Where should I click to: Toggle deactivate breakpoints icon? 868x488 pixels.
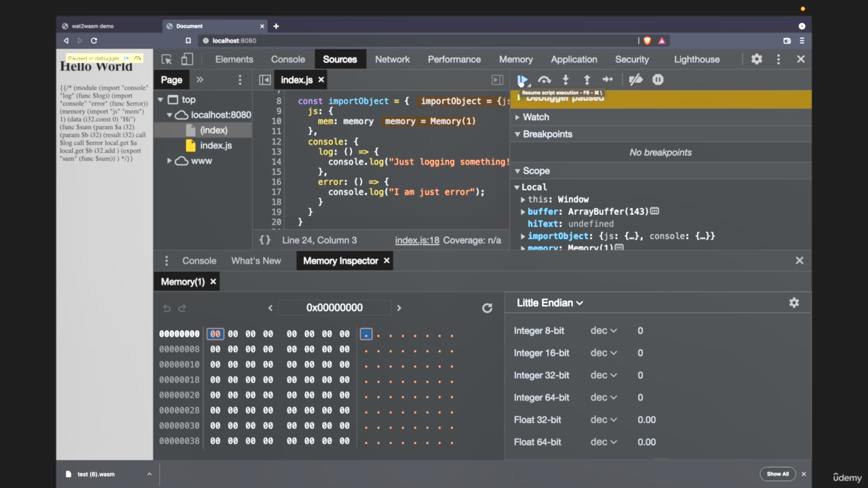coord(635,80)
